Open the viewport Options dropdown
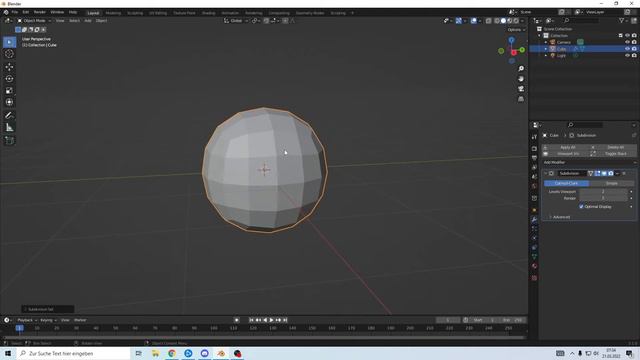The width and height of the screenshot is (640, 360). pos(516,30)
